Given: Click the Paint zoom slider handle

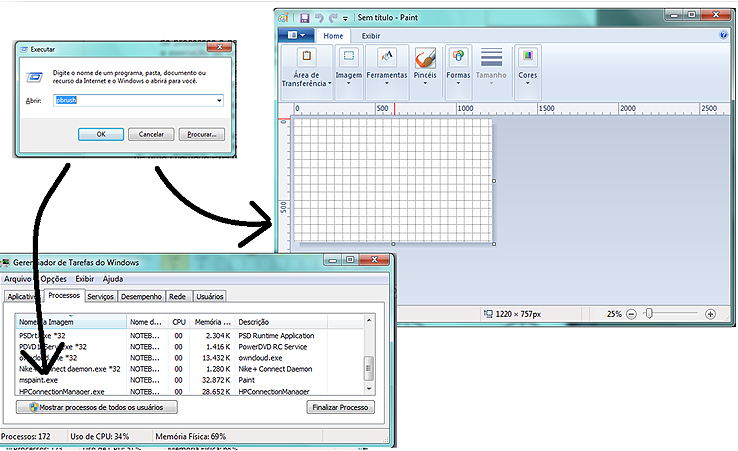Looking at the screenshot, I should pos(650,314).
